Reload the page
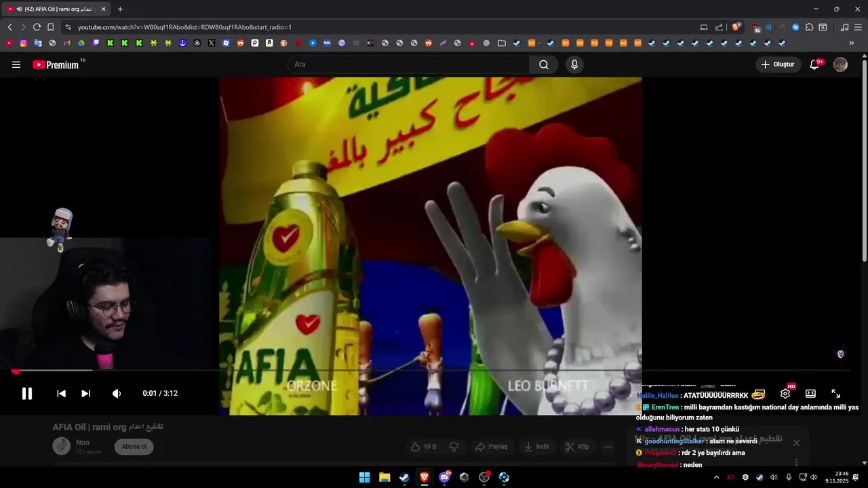868x488 pixels. [37, 27]
